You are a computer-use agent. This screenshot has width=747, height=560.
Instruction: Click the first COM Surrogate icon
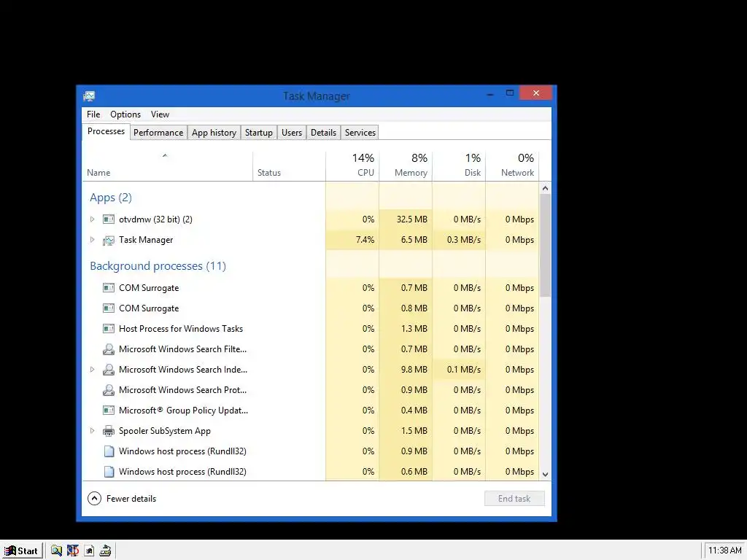(x=109, y=288)
